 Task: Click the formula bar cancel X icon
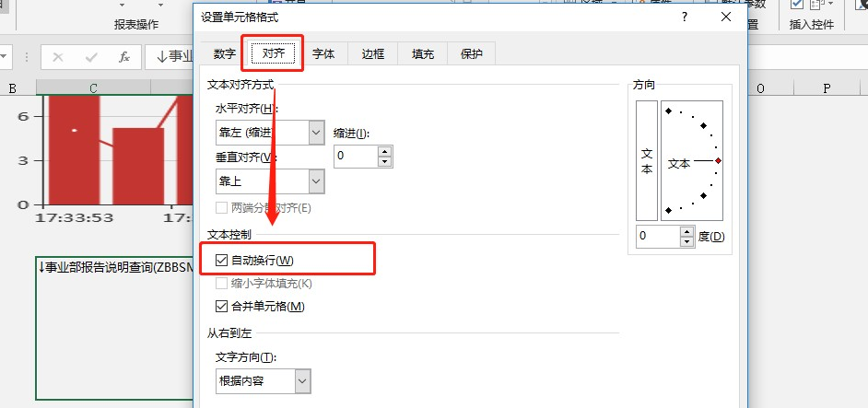click(58, 58)
